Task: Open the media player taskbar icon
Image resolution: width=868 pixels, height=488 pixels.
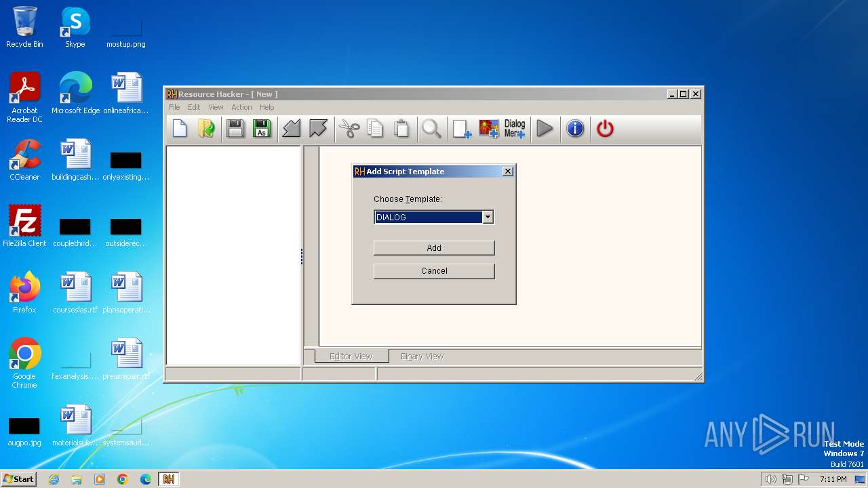Action: click(100, 479)
